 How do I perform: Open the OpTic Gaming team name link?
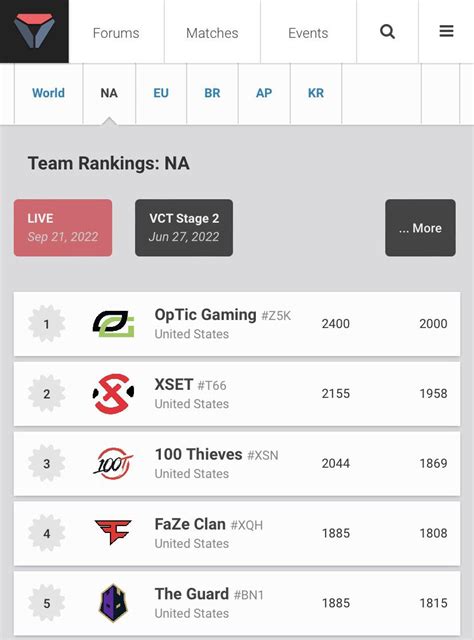click(205, 315)
